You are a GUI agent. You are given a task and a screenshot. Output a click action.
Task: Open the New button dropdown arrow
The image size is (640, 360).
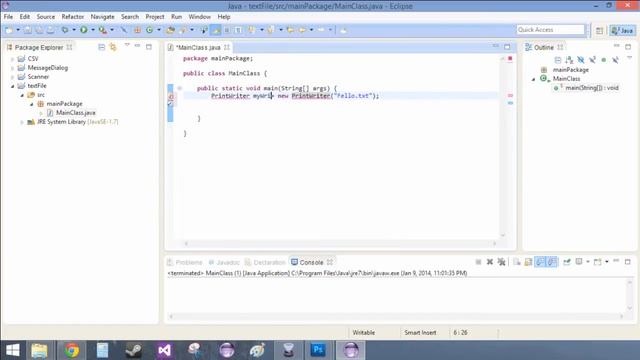click(x=18, y=30)
